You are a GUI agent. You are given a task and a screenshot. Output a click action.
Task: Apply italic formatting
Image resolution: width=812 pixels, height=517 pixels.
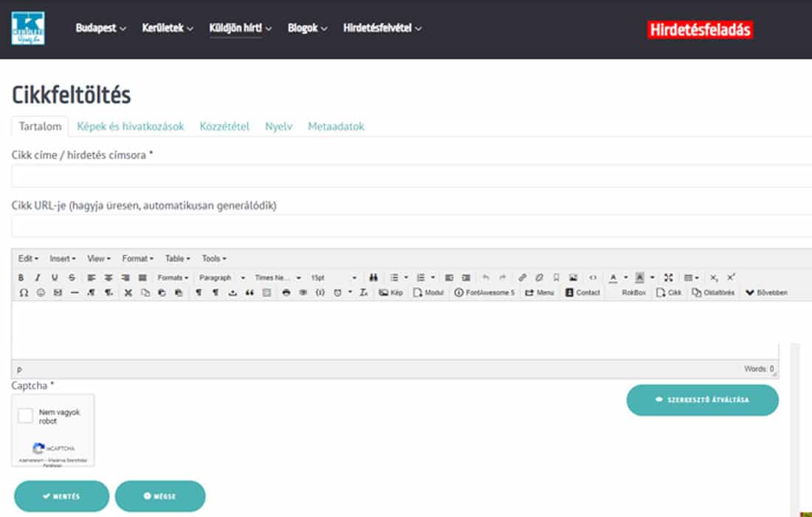38,278
